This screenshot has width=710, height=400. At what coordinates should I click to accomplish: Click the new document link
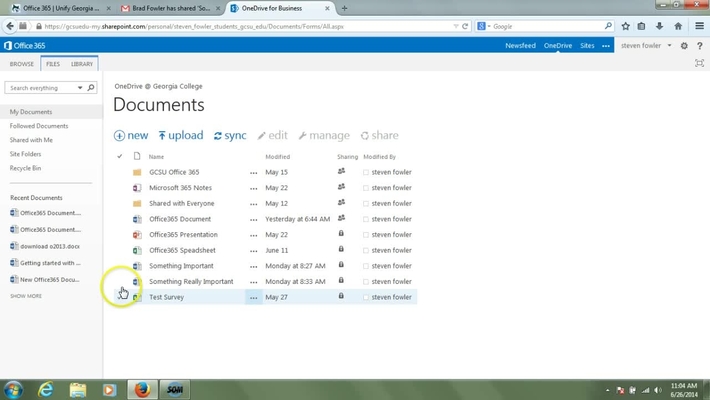(x=131, y=135)
